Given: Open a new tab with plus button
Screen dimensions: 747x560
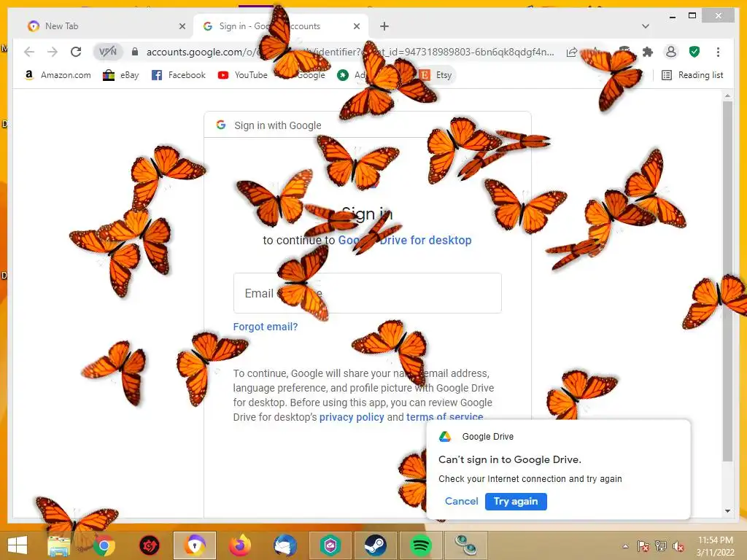Looking at the screenshot, I should pyautogui.click(x=384, y=26).
